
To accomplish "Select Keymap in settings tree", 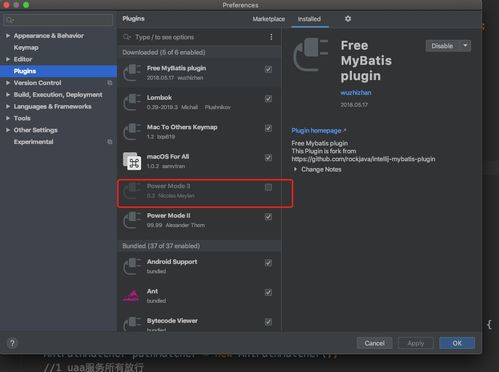I will [26, 47].
